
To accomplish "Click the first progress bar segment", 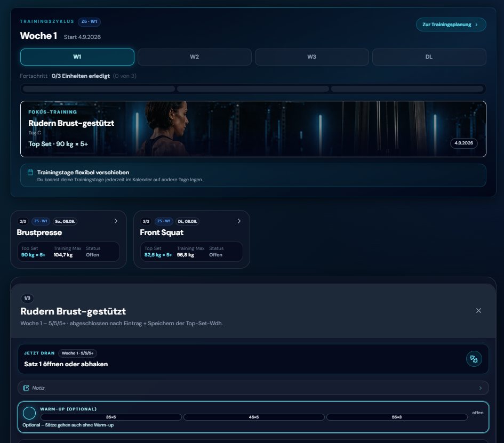I will (x=99, y=88).
